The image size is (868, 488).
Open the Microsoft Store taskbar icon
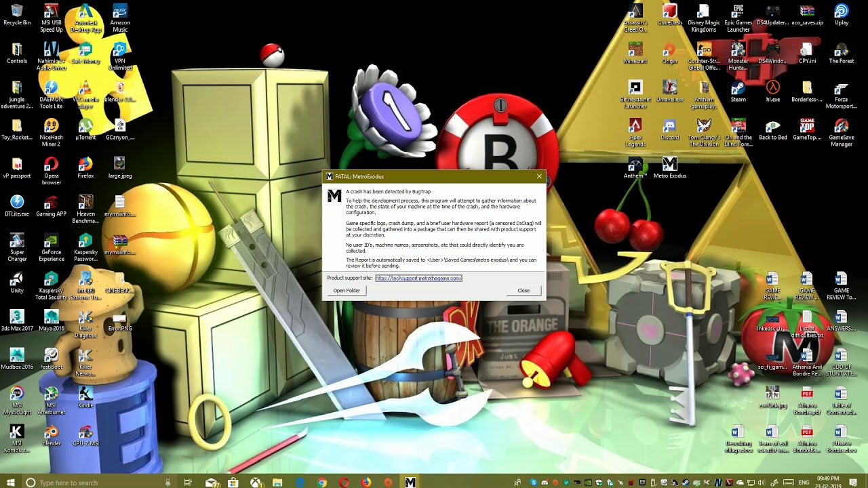tap(233, 482)
